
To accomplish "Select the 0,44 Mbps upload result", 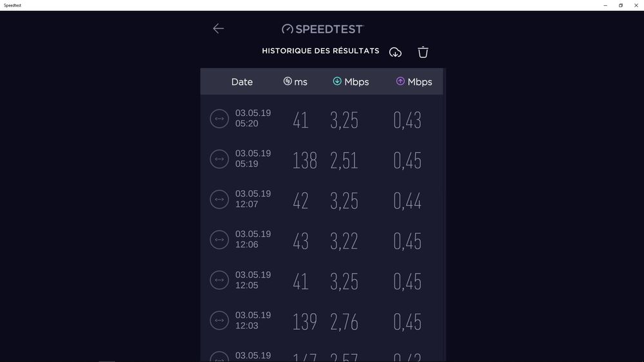I will [x=322, y=200].
